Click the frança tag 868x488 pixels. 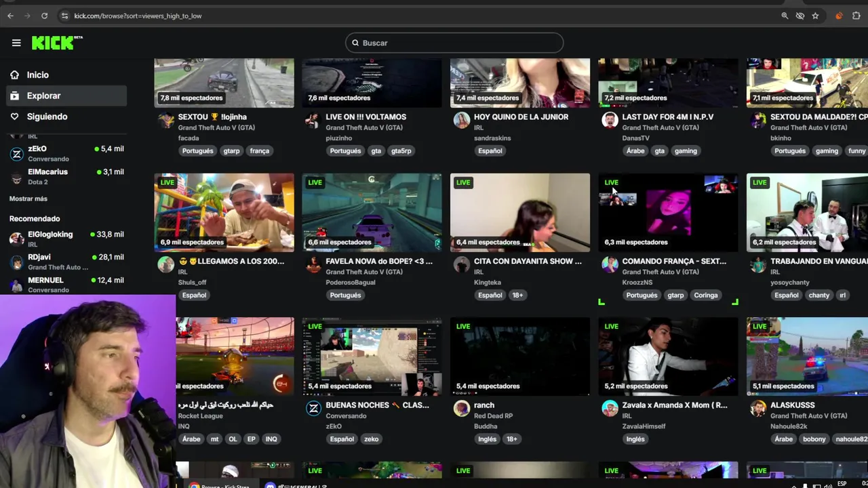tap(260, 150)
